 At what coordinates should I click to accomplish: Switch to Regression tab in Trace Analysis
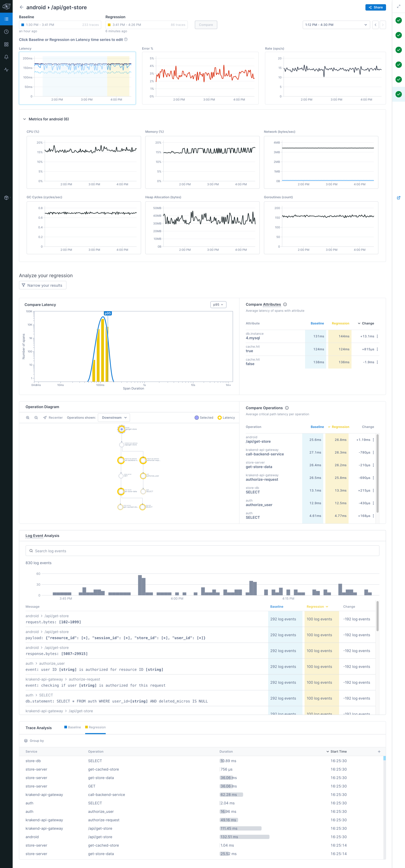click(x=95, y=727)
